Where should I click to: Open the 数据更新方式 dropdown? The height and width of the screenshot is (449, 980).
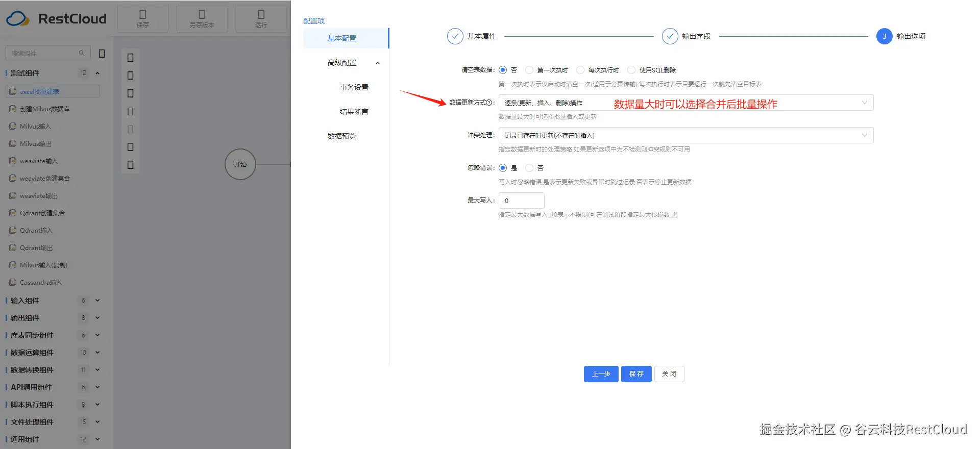[x=686, y=103]
